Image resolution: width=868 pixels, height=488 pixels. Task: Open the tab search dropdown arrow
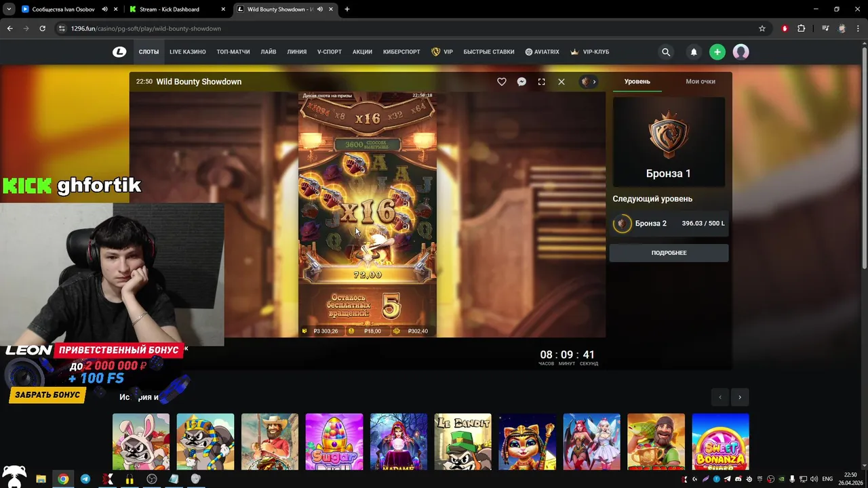[x=9, y=9]
